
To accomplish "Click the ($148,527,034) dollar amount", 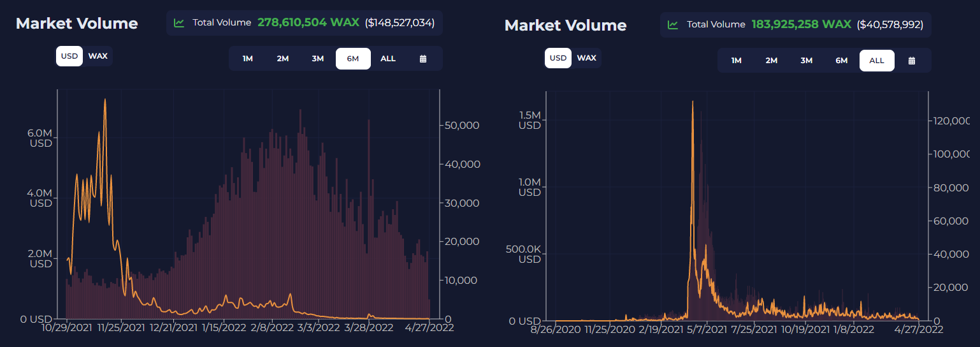I will (x=400, y=23).
